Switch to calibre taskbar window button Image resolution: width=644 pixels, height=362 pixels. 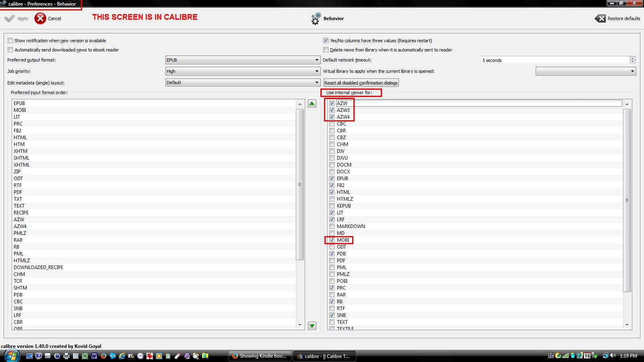tap(324, 356)
